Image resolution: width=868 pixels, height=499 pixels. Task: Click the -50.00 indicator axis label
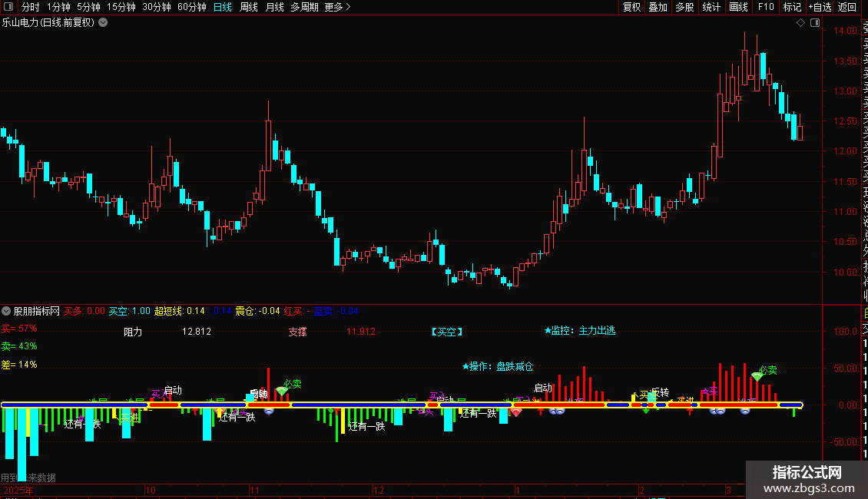point(843,442)
